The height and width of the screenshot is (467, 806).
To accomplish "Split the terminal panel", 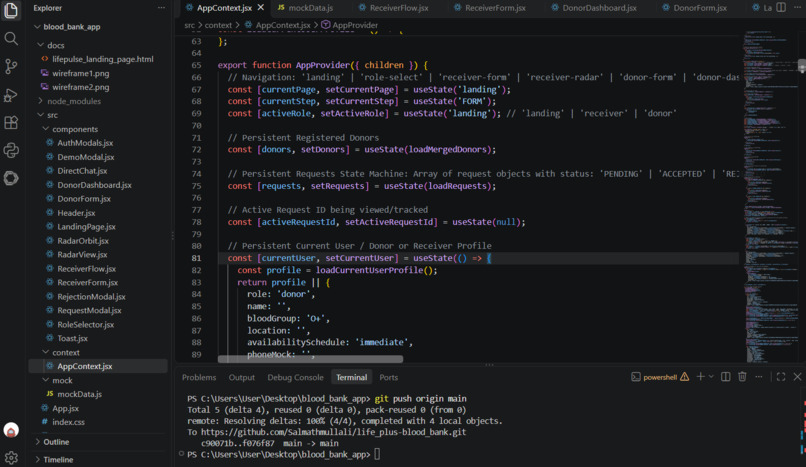I will (725, 377).
